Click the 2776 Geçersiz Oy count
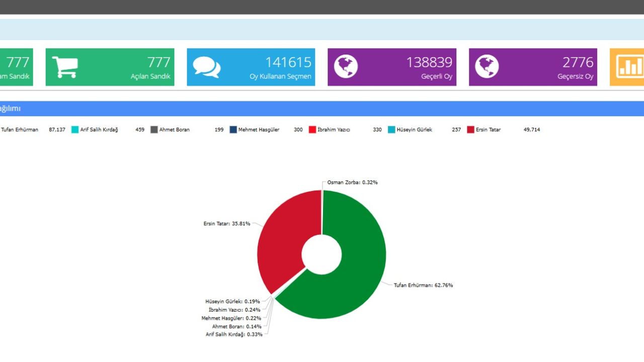 coord(578,62)
